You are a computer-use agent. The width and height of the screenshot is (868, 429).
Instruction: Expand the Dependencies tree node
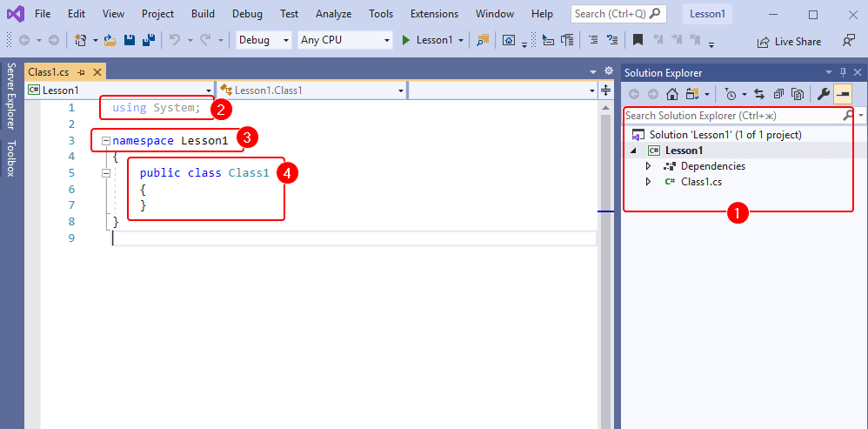648,166
